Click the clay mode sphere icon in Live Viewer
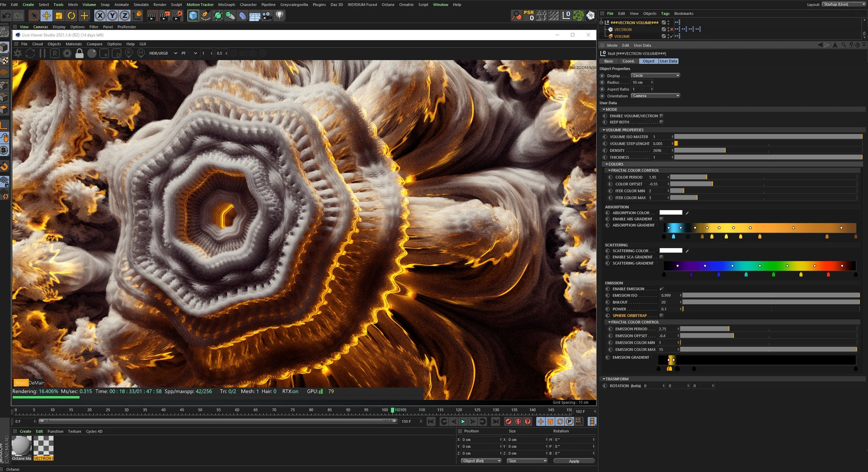This screenshot has height=472, width=868. point(92,53)
